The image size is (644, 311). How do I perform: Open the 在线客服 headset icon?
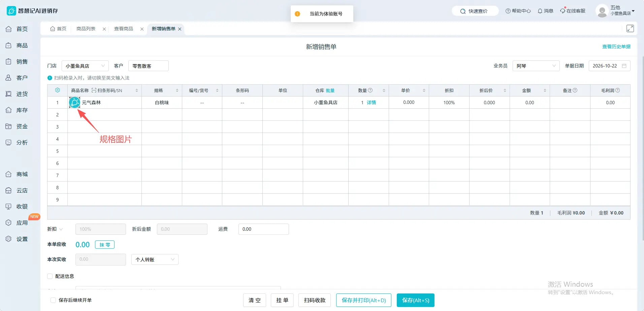click(x=562, y=11)
